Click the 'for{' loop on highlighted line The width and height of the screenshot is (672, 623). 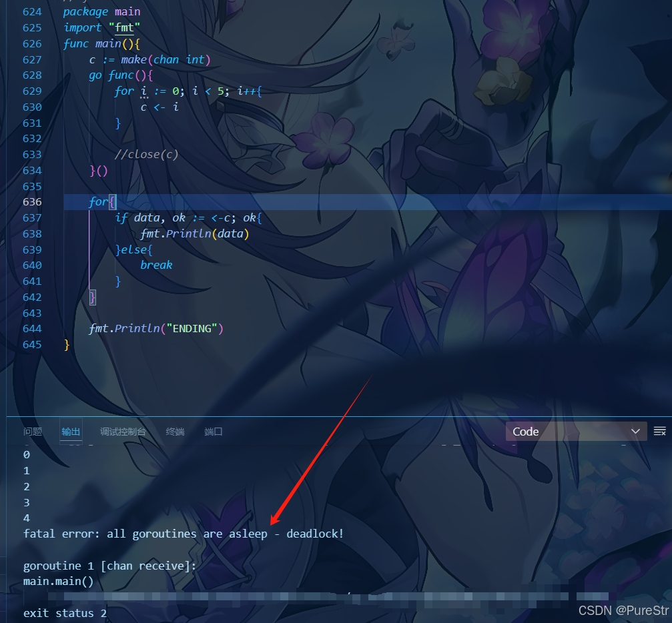click(x=102, y=202)
